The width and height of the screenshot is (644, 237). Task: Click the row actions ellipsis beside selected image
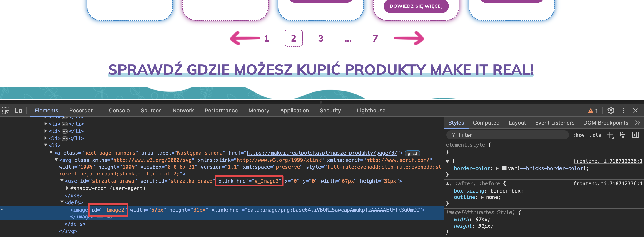[x=2, y=210]
